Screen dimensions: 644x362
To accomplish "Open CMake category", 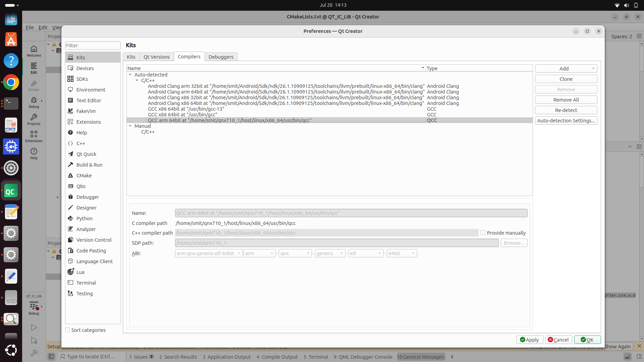I will point(93,175).
